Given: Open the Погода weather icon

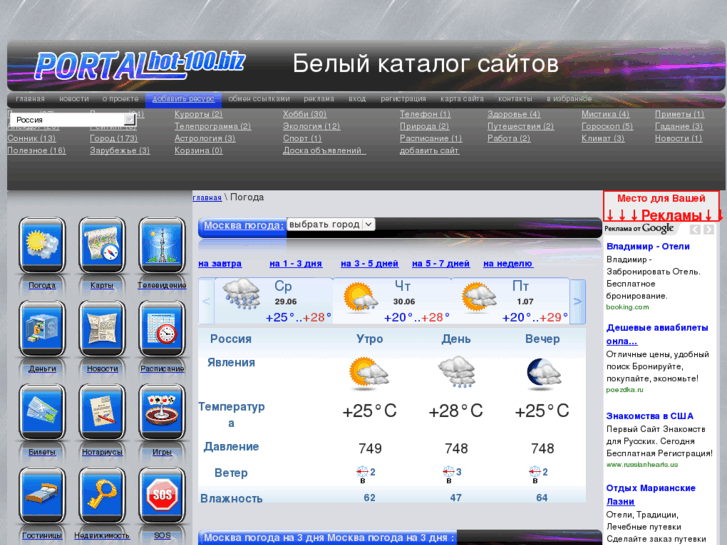Looking at the screenshot, I should pyautogui.click(x=42, y=245).
